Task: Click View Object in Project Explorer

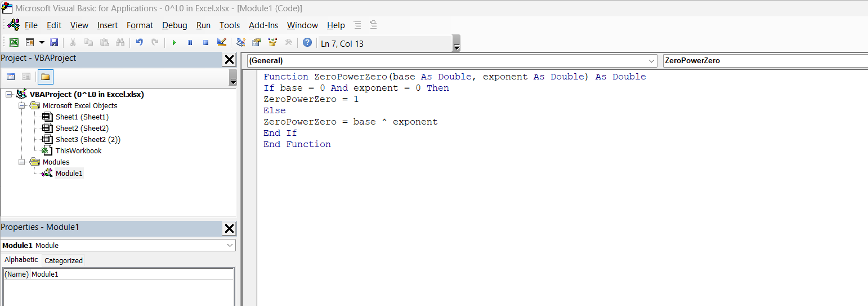Action: click(26, 77)
